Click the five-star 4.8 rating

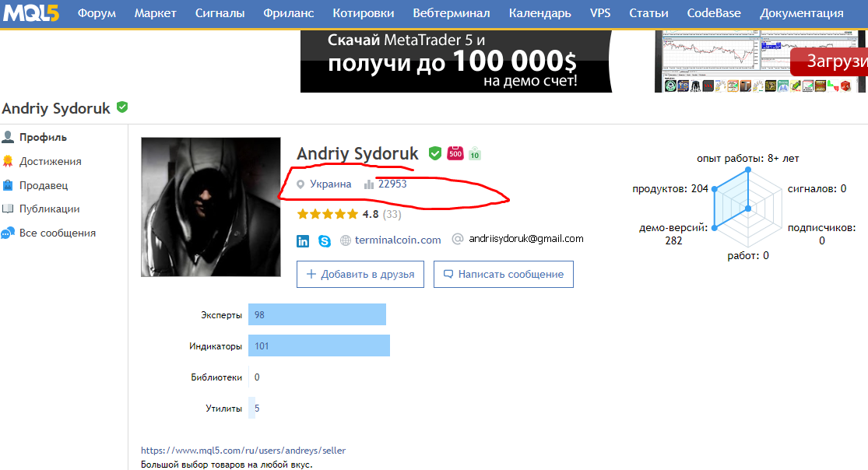pos(338,214)
